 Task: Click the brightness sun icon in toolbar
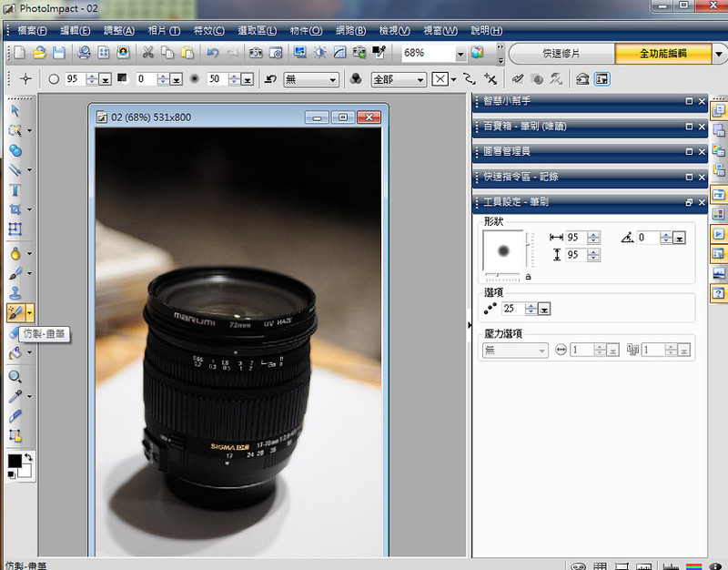pos(320,53)
